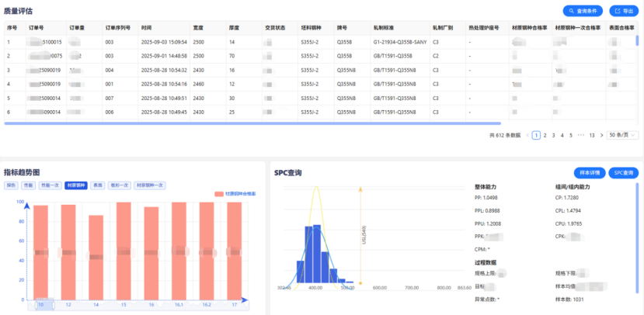This screenshot has width=644, height=315.
Task: Switch to the 表面 indicator
Action: coord(98,185)
